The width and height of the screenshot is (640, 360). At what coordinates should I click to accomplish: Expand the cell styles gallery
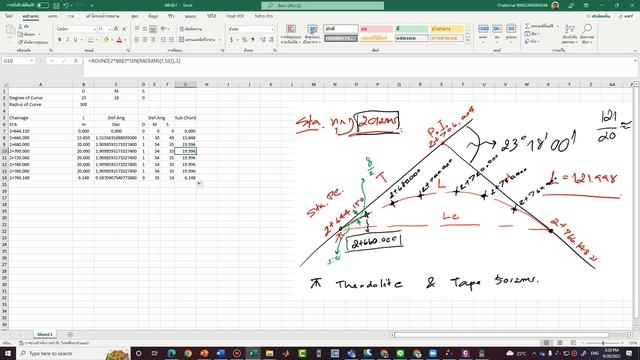click(468, 40)
